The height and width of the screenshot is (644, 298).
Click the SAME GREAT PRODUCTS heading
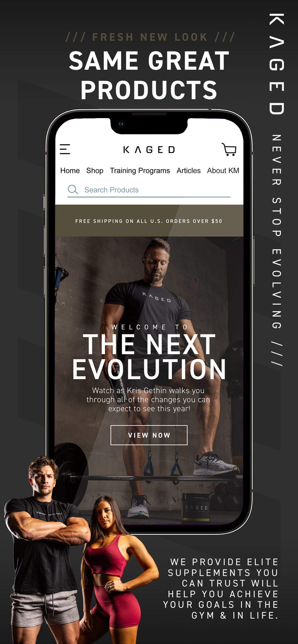coord(149,75)
